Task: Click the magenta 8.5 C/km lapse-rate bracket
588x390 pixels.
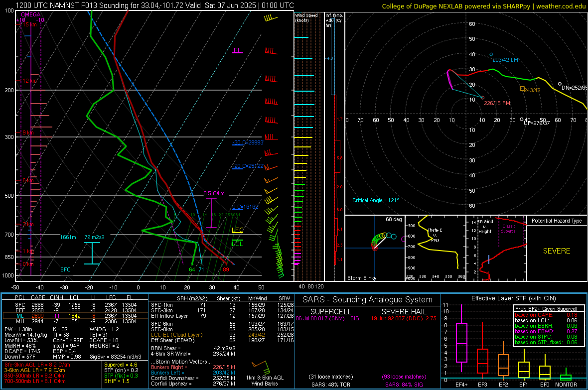Action: [x=211, y=213]
